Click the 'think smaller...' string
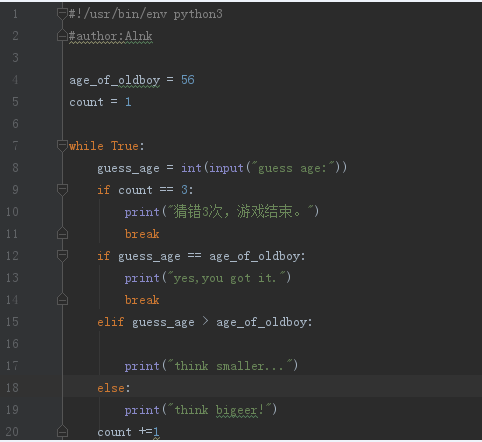The height and width of the screenshot is (442, 482). 230,366
